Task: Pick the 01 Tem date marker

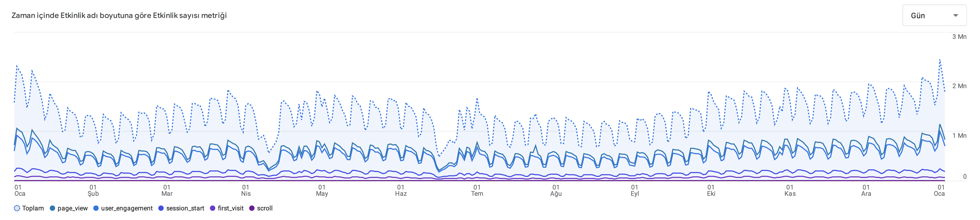Action: [x=477, y=190]
